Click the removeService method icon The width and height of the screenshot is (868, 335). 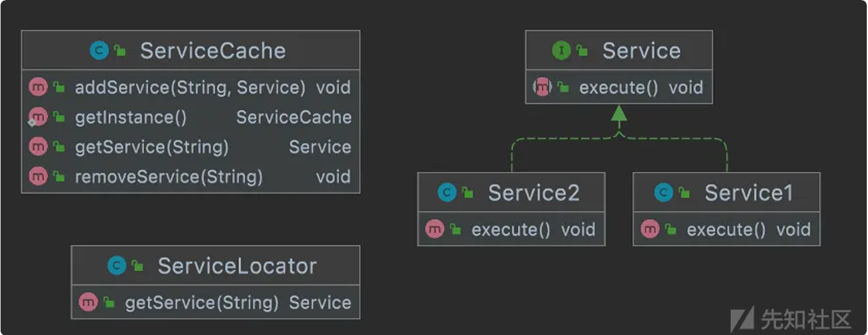(38, 177)
